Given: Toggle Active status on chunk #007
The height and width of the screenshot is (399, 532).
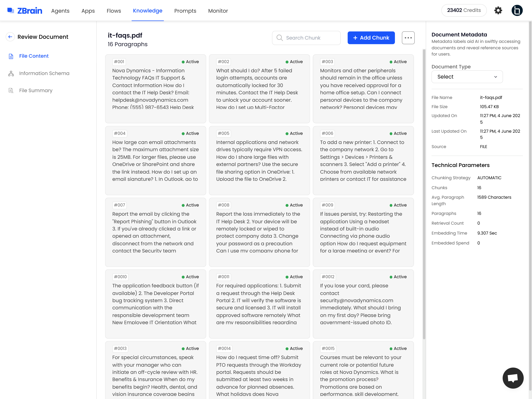Looking at the screenshot, I should (x=190, y=205).
